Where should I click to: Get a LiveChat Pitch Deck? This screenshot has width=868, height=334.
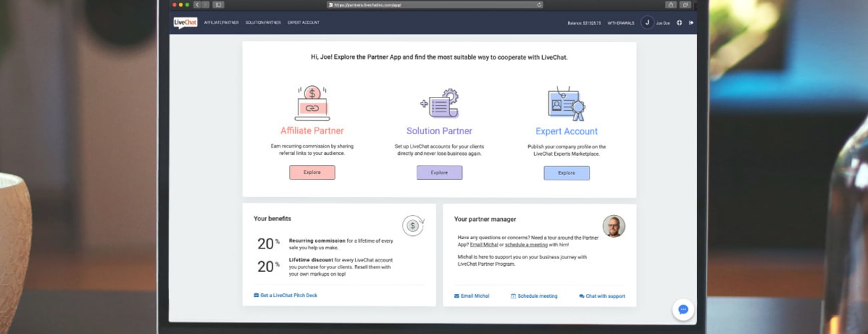(286, 295)
